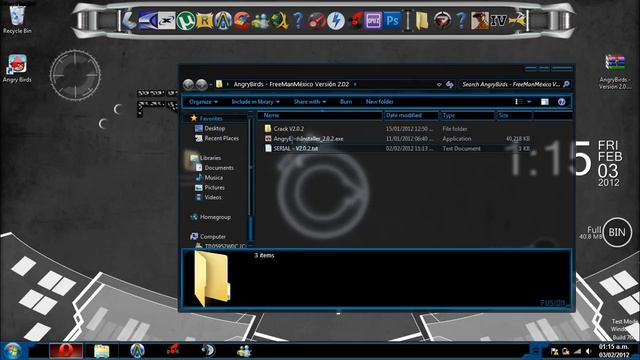This screenshot has height=360, width=640.
Task: Launch uTorrent from the top dock
Action: tap(185, 20)
